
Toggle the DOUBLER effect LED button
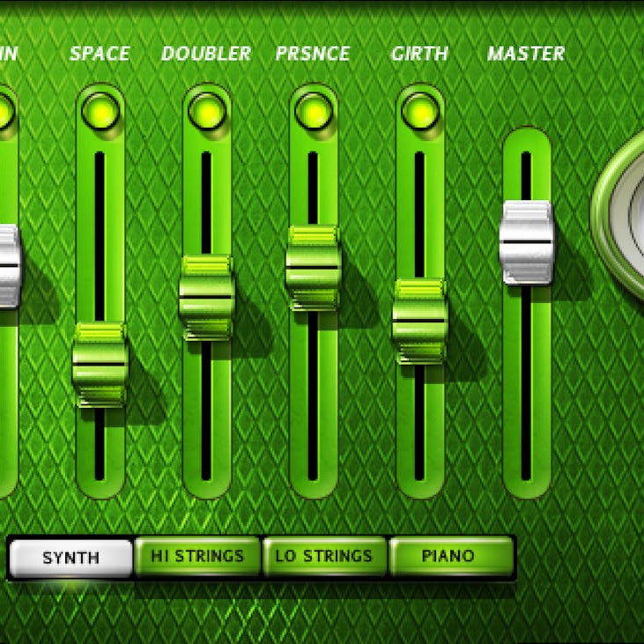[207, 111]
